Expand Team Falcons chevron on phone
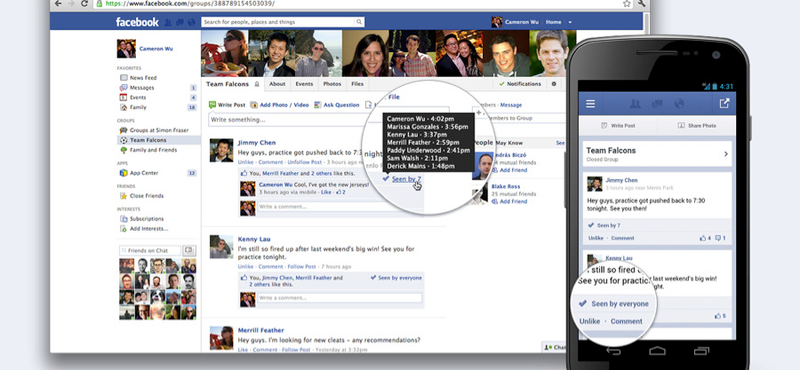The width and height of the screenshot is (800, 370). pyautogui.click(x=726, y=154)
